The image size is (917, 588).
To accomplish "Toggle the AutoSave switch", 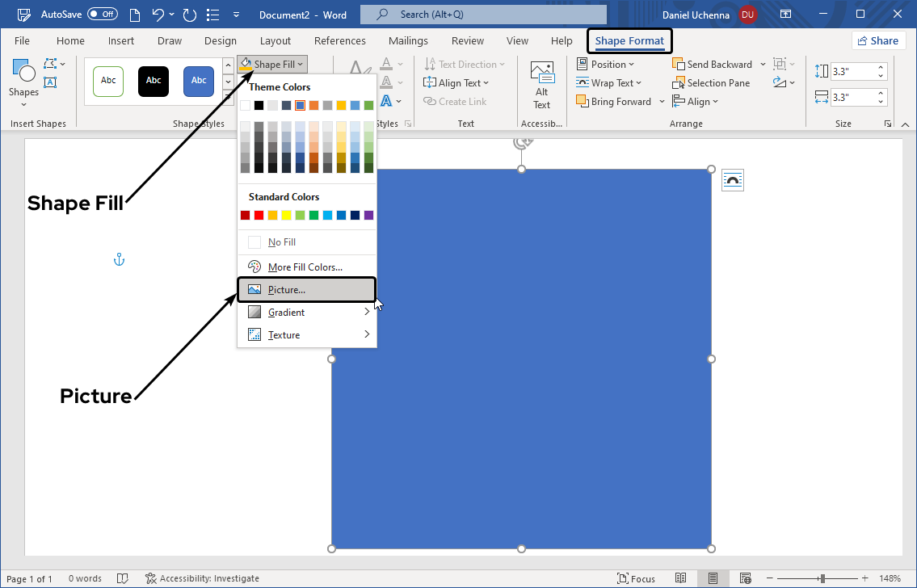I will coord(102,15).
